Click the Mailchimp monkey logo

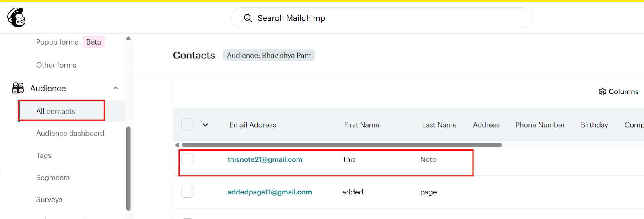coord(17,18)
